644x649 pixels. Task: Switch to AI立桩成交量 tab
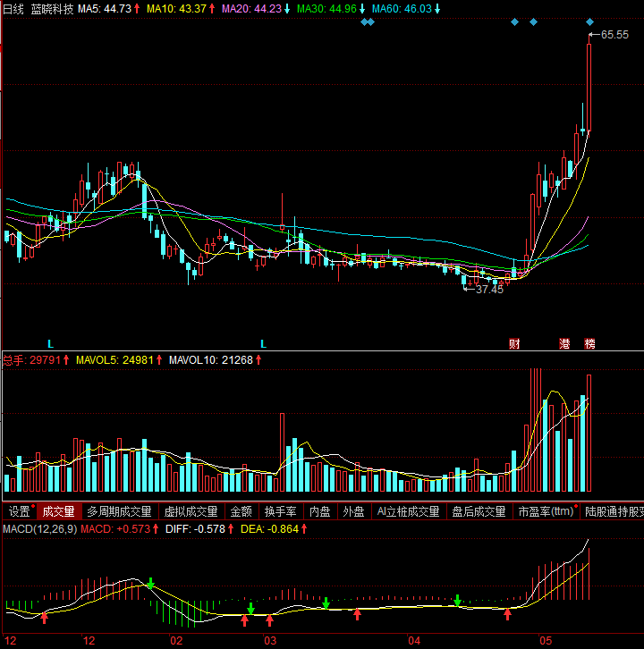click(x=409, y=512)
